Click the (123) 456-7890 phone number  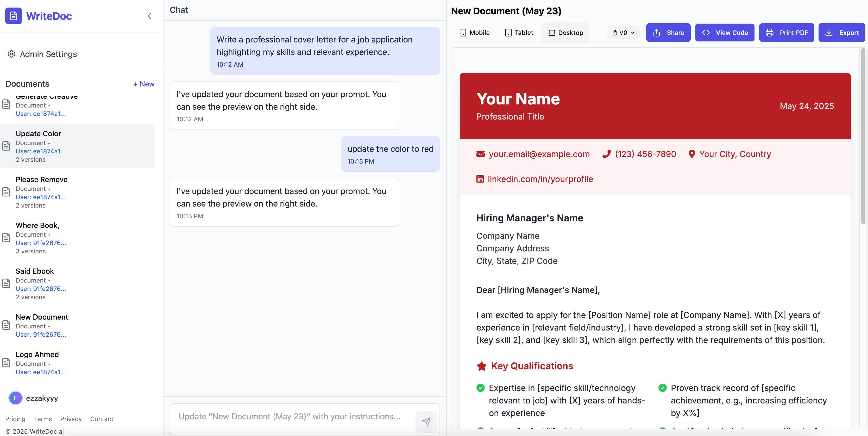pos(645,154)
